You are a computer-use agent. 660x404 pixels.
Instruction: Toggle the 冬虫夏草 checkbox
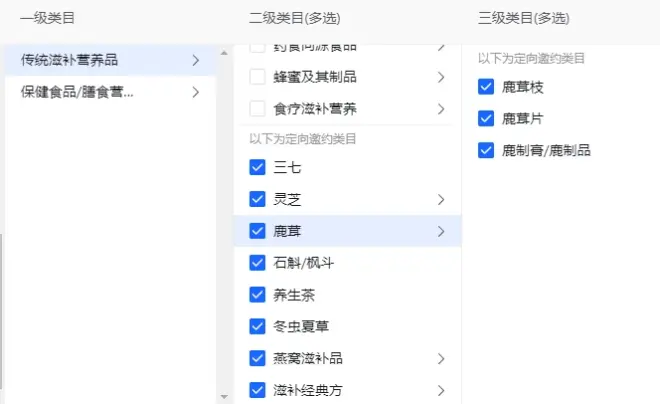257,326
